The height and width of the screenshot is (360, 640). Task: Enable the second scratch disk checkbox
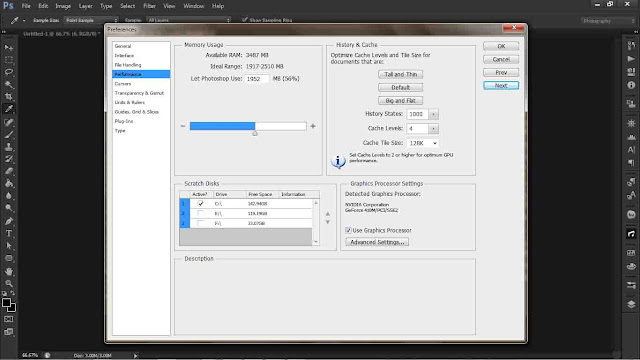click(200, 213)
